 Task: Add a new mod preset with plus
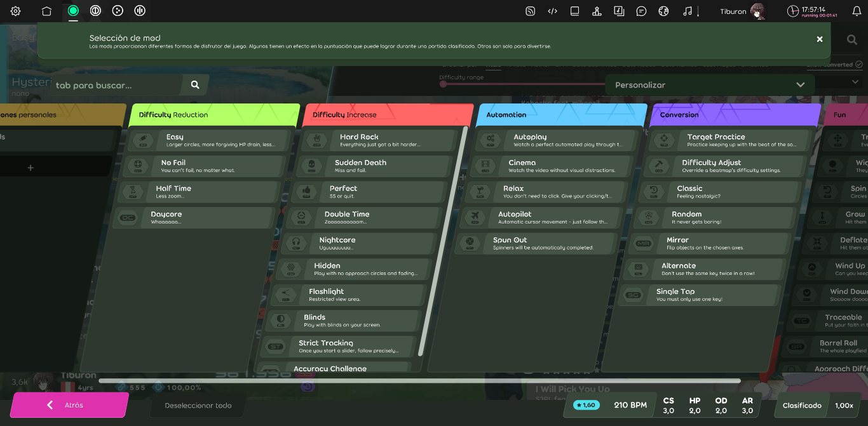tap(31, 168)
